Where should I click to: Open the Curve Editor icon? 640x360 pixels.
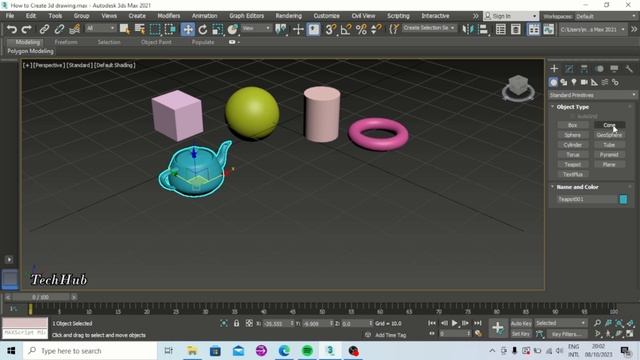point(549,29)
